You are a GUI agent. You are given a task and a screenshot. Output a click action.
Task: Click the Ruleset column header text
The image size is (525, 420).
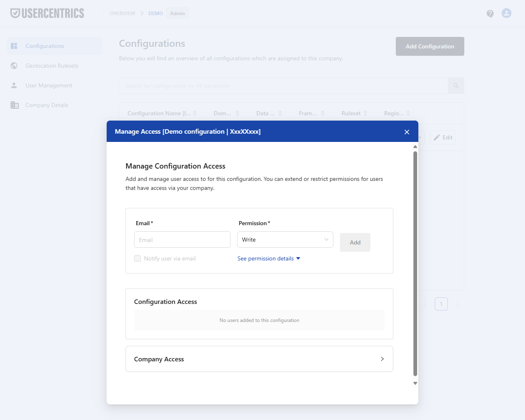click(x=351, y=113)
